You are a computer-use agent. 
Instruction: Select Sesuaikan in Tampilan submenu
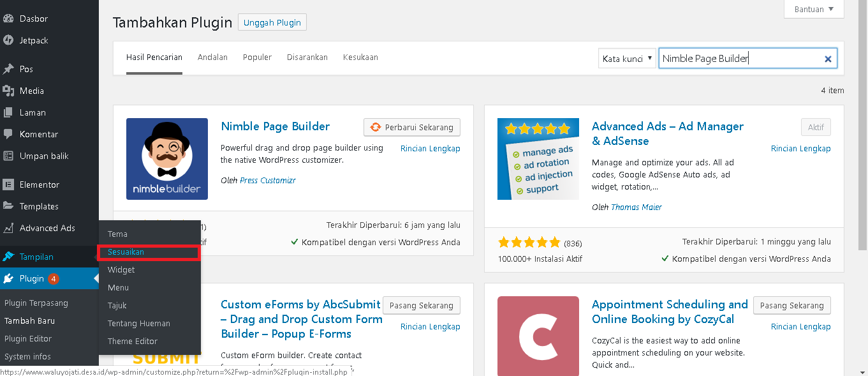(x=150, y=252)
